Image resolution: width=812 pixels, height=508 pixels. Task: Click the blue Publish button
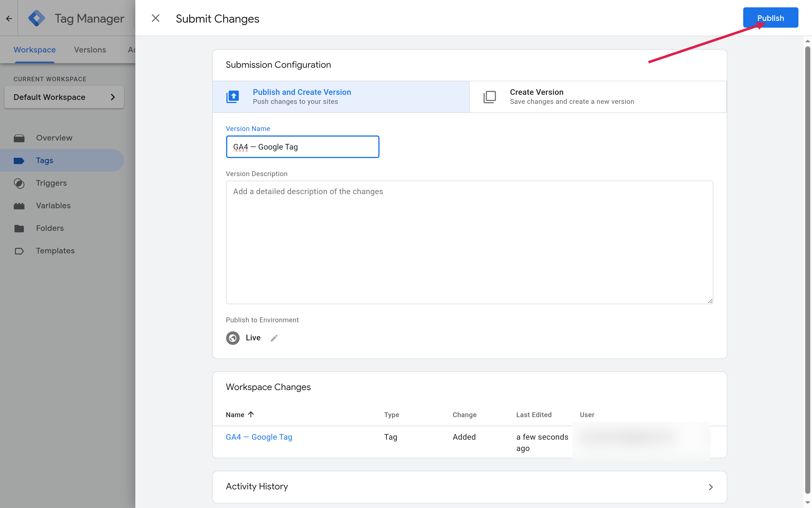point(770,18)
